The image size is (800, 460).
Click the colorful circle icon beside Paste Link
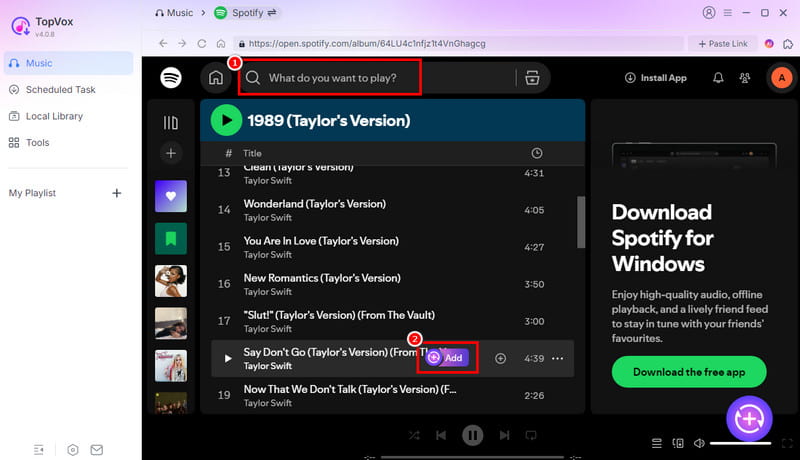pos(769,44)
